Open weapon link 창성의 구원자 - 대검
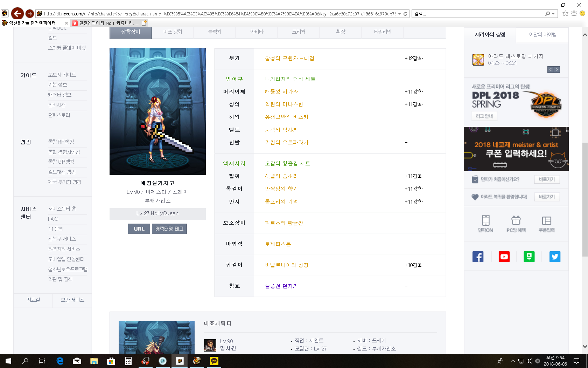The height and width of the screenshot is (368, 588). 289,59
